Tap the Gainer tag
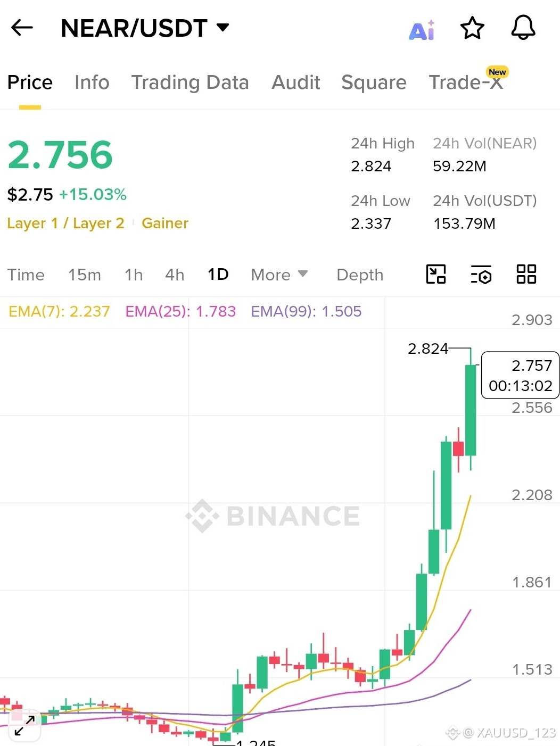Image resolution: width=560 pixels, height=746 pixels. tap(165, 223)
